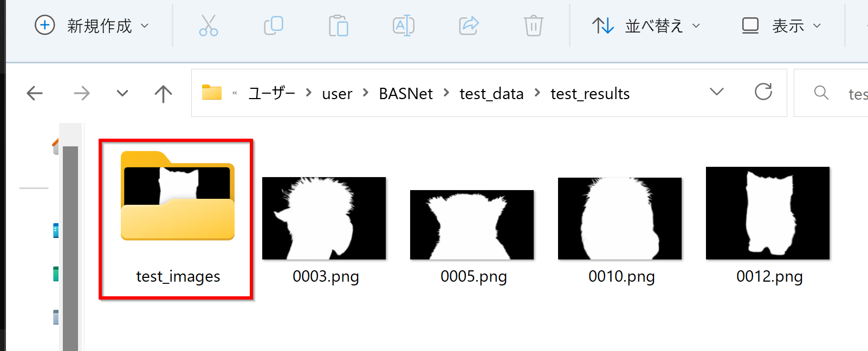Expand address bar history dropdown
The height and width of the screenshot is (351, 868).
click(717, 92)
